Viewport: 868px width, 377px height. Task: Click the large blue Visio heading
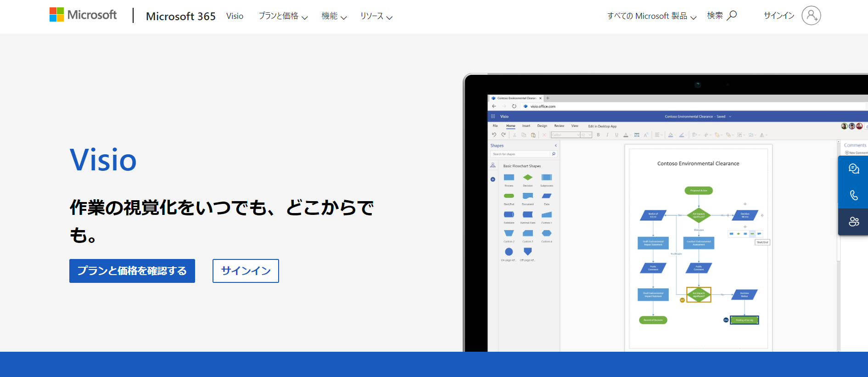(x=103, y=160)
